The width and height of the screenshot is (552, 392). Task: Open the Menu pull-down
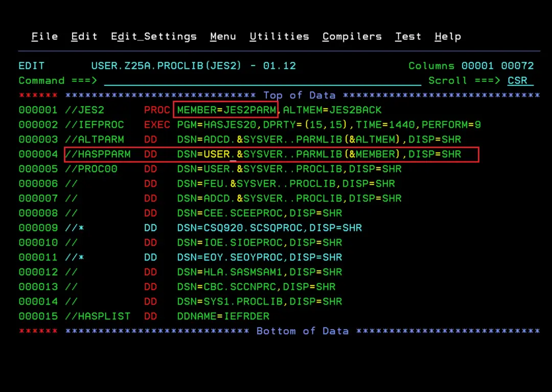pos(223,36)
